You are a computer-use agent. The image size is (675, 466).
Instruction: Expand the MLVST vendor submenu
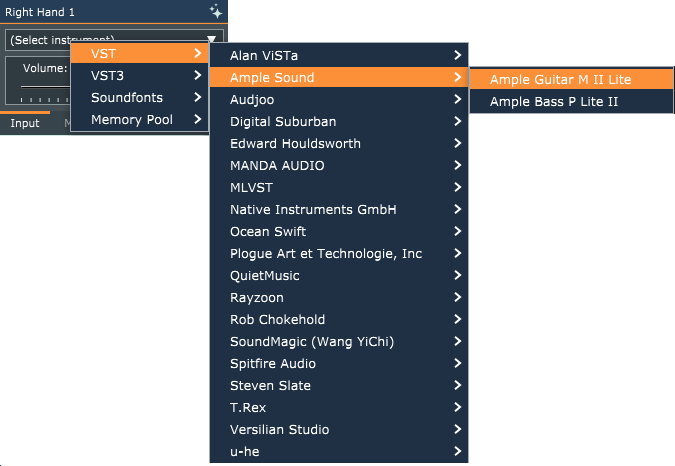point(339,187)
